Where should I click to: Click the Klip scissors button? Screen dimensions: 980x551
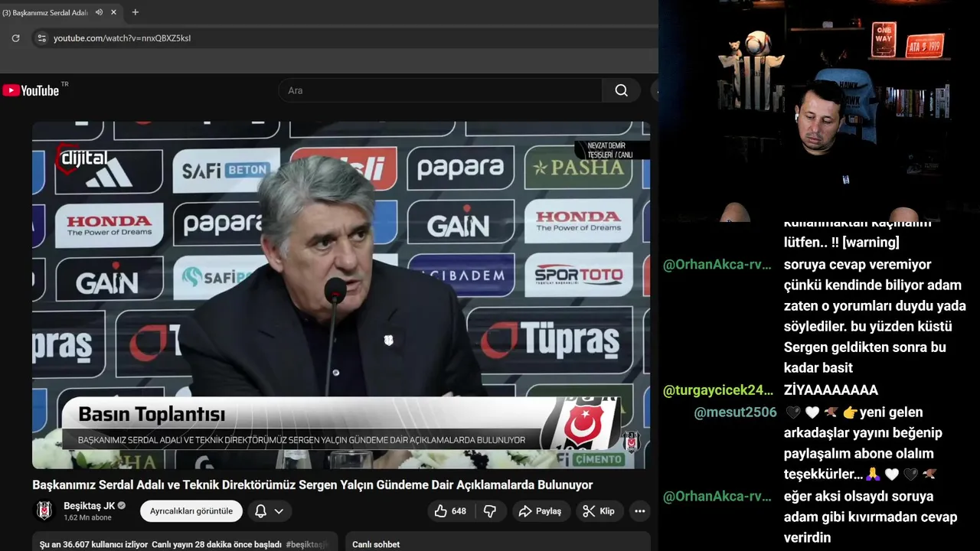pos(599,511)
